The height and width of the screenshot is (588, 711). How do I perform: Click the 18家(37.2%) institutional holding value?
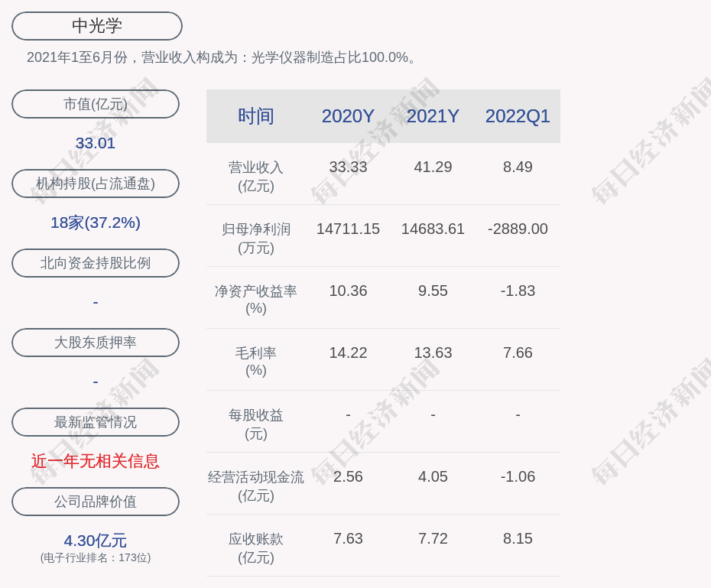click(x=96, y=223)
